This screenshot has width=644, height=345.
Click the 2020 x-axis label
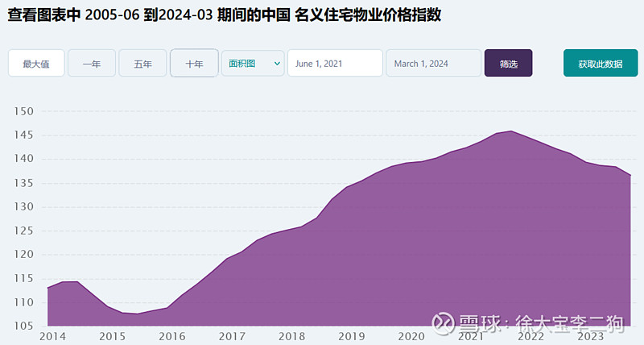[411, 336]
